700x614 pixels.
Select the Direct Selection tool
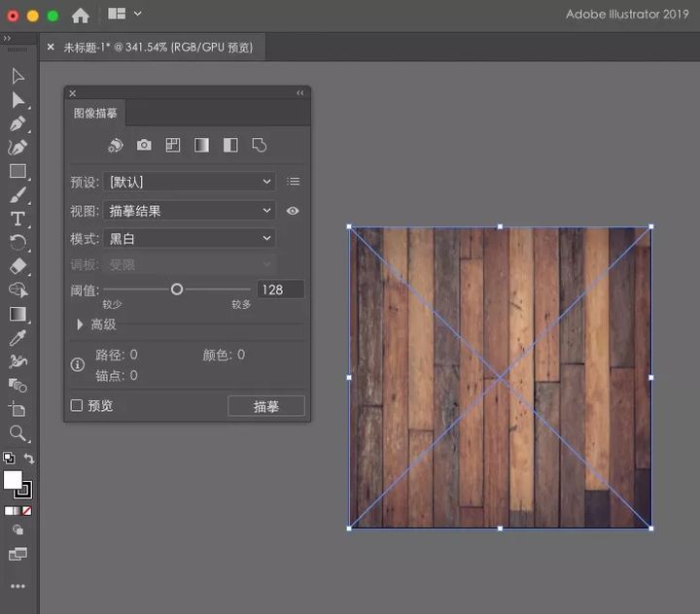point(17,99)
